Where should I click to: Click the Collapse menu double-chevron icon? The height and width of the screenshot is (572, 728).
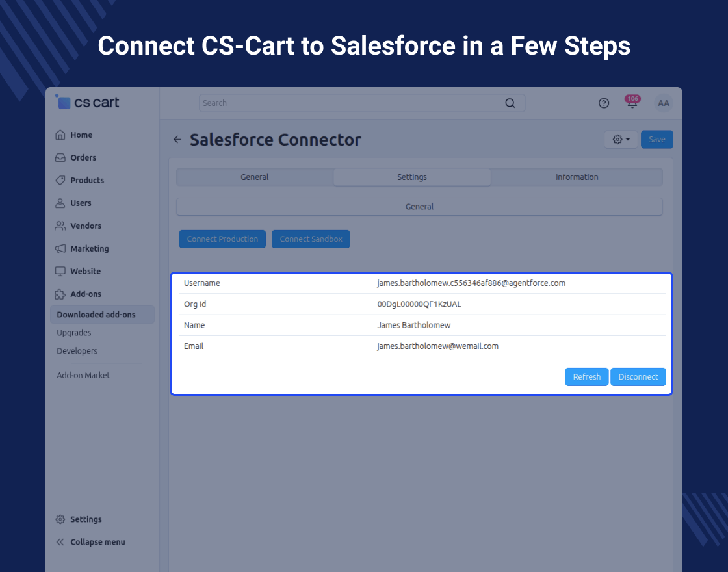point(60,542)
